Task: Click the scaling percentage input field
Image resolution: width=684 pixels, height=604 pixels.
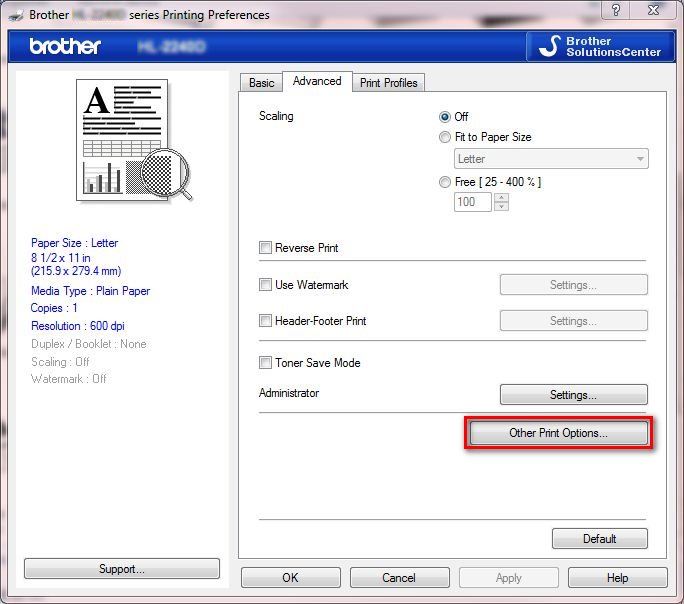Action: click(472, 202)
